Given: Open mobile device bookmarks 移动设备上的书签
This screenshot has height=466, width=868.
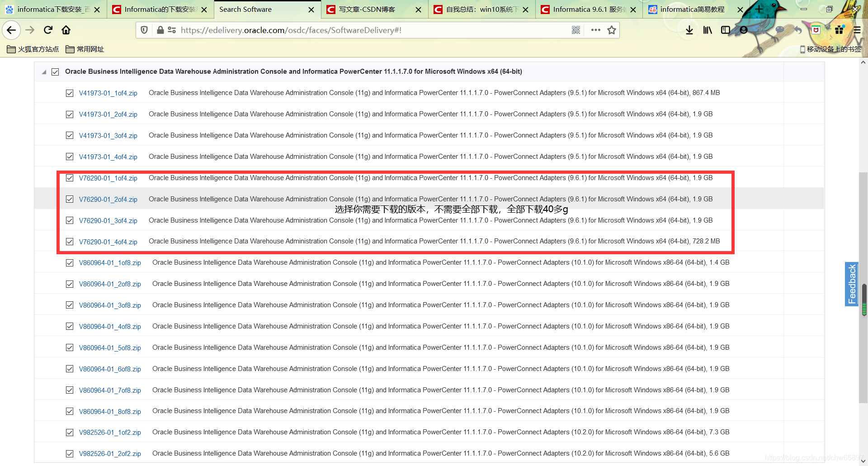Looking at the screenshot, I should pos(830,49).
